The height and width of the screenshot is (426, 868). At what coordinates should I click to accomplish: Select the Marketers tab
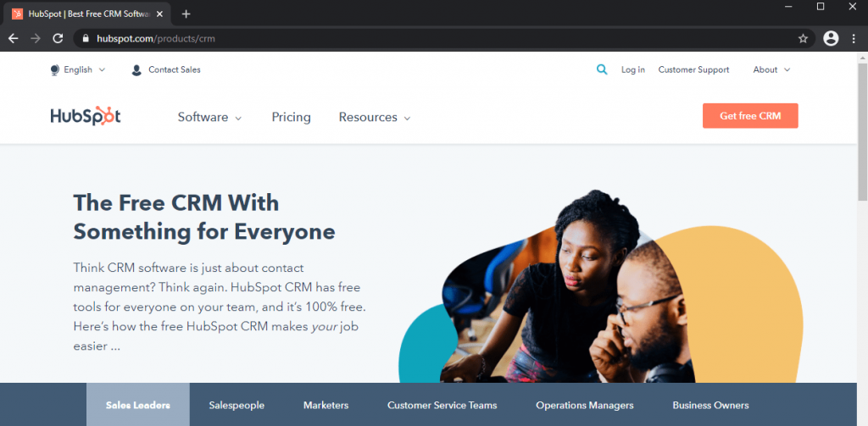[326, 405]
